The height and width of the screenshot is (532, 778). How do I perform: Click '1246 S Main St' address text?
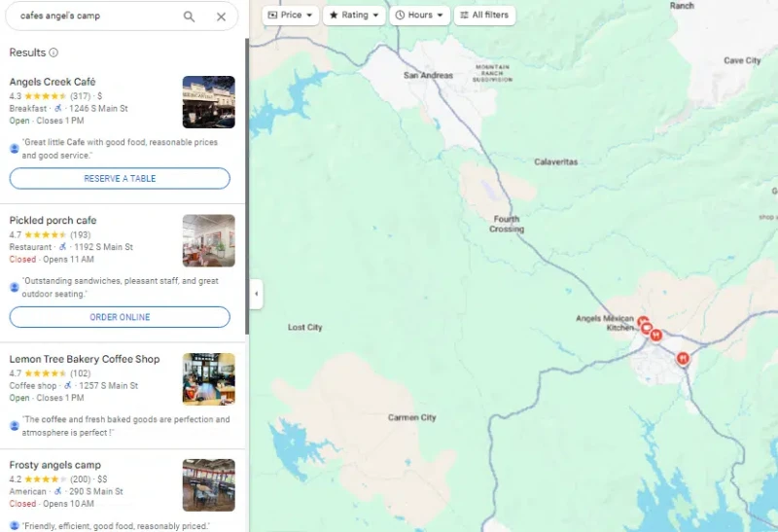98,108
